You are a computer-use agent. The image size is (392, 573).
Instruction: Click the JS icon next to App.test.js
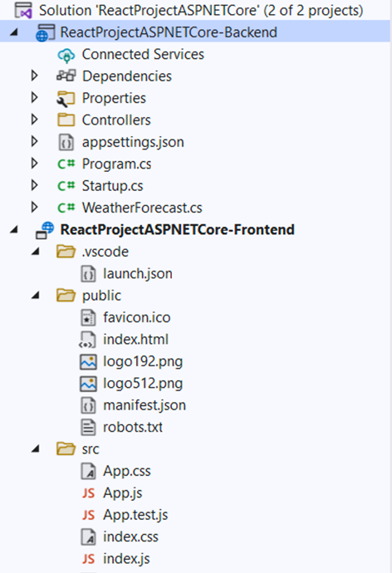point(88,515)
